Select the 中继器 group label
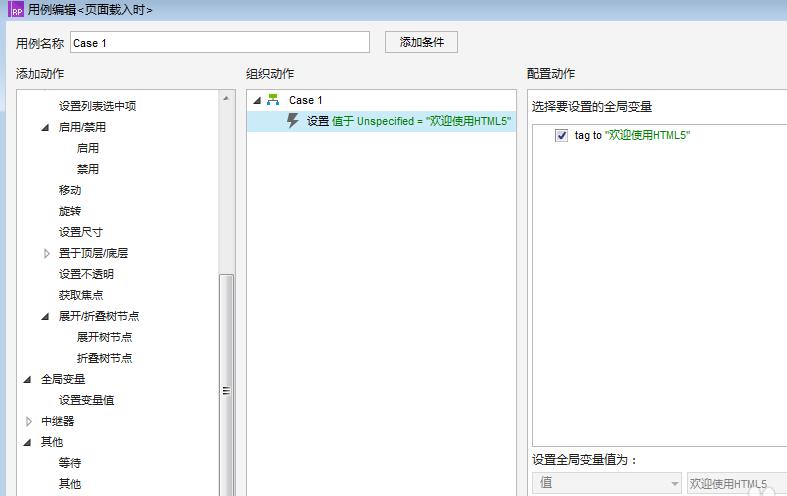This screenshot has width=787, height=496. 58,421
